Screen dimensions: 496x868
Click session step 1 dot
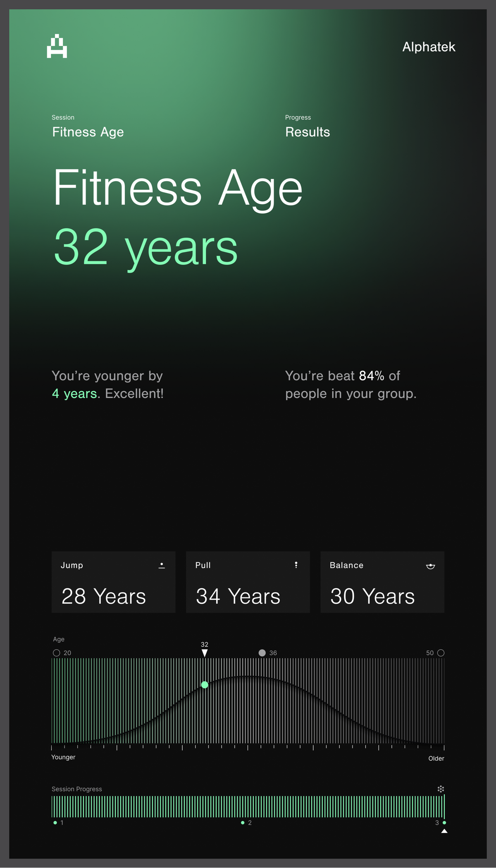pyautogui.click(x=55, y=823)
